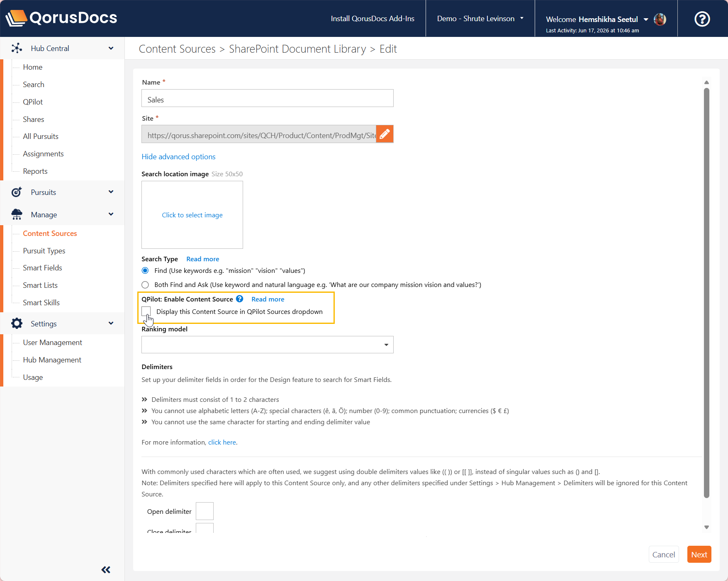Click the delimiters 'click here' link
Viewport: 728px width, 581px height.
(222, 442)
